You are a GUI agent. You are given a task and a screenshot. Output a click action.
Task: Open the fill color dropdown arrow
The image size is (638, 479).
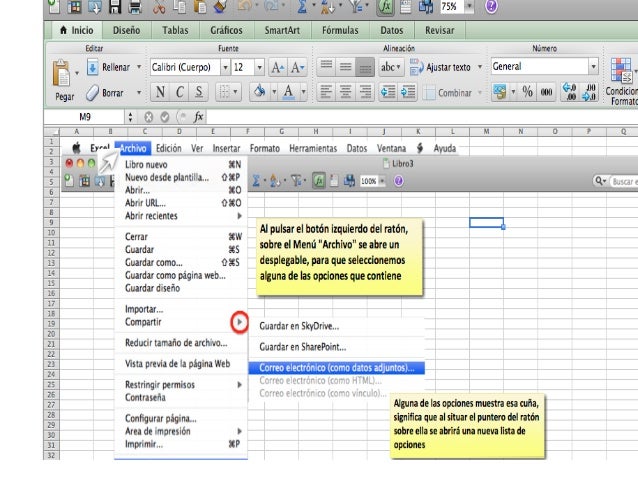(274, 92)
